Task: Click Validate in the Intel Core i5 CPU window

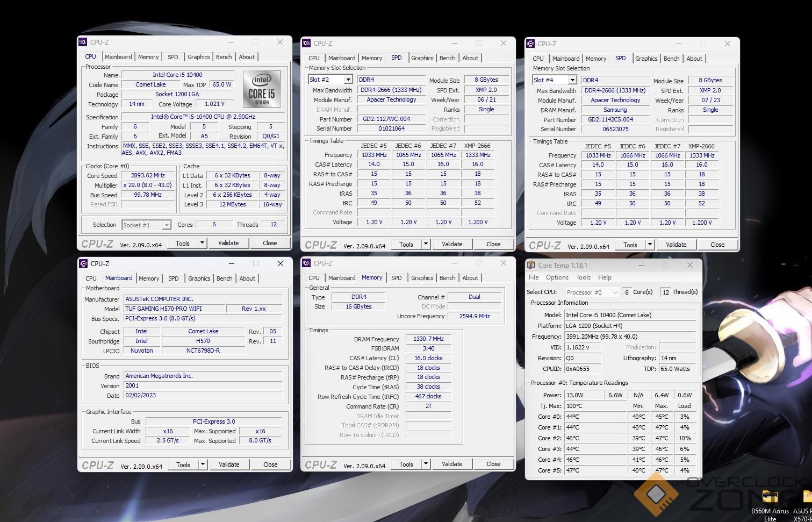Action: point(228,243)
